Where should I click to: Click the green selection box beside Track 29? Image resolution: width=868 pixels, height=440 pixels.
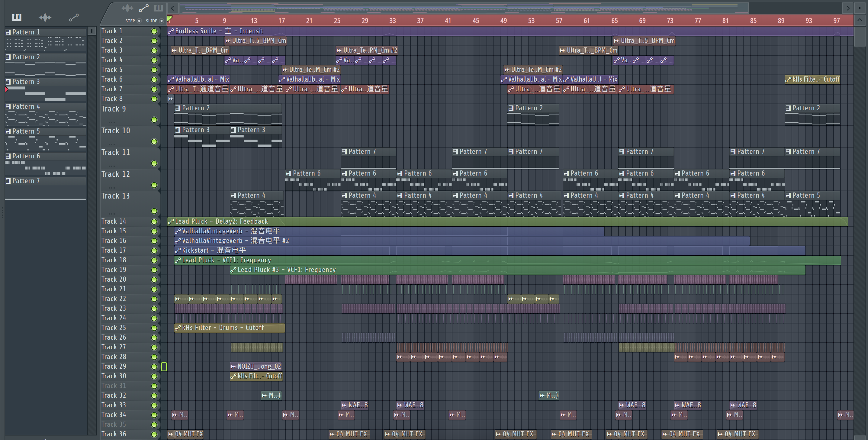tap(164, 367)
